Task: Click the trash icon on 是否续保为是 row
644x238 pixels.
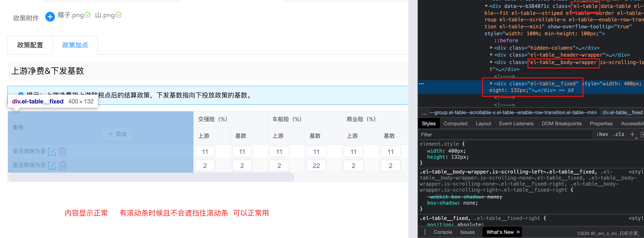Action: pyautogui.click(x=62, y=151)
